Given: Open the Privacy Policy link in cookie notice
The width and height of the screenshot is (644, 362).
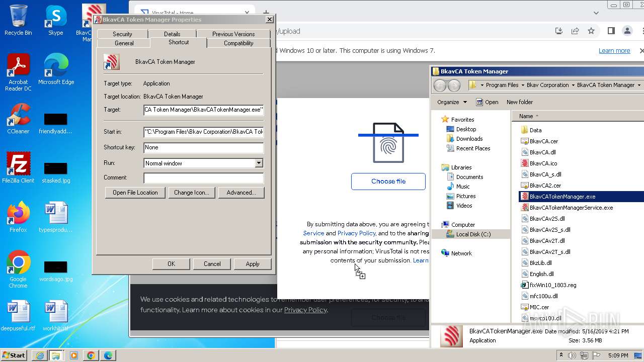Looking at the screenshot, I should click(305, 310).
